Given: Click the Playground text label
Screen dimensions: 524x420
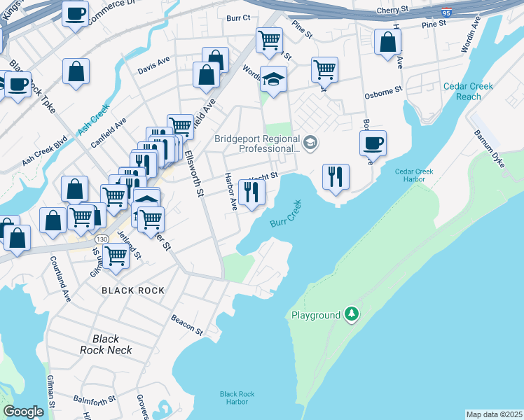Looking at the screenshot, I should [316, 315].
